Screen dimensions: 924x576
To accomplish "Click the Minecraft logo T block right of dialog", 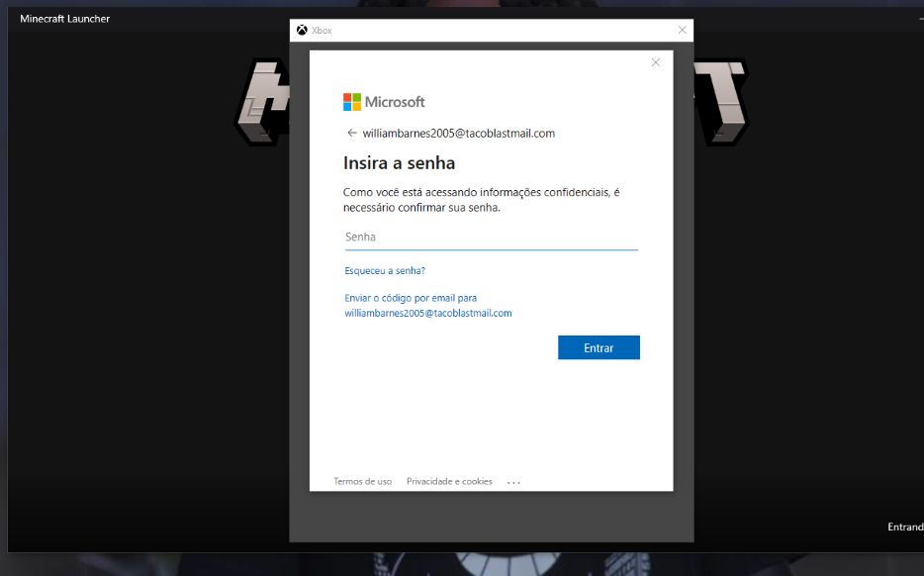I will [x=721, y=101].
